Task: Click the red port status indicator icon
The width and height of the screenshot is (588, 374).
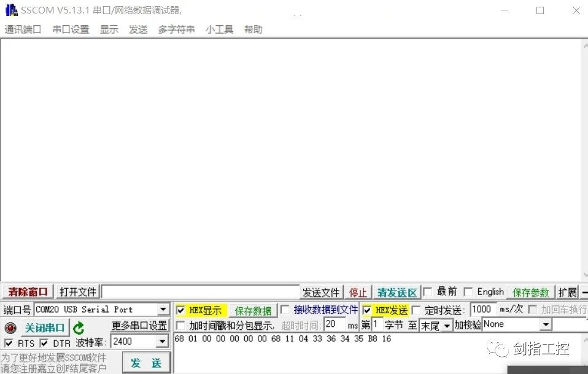Action: (x=10, y=328)
